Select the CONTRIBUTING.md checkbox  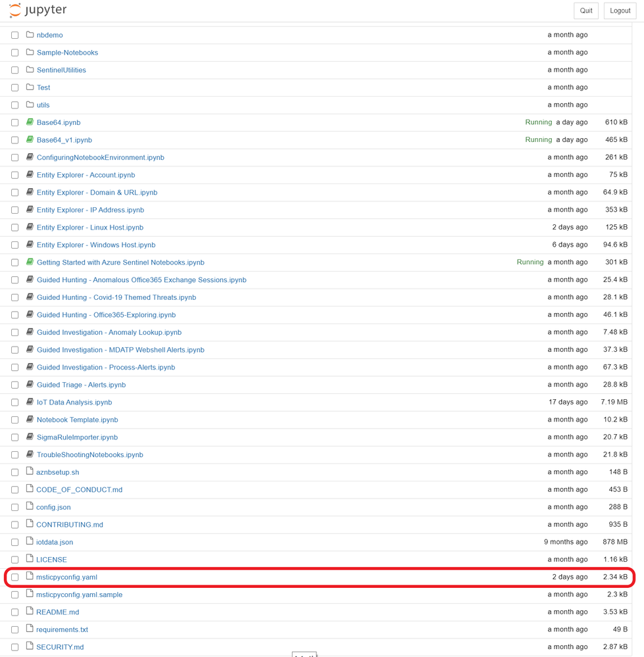(15, 525)
